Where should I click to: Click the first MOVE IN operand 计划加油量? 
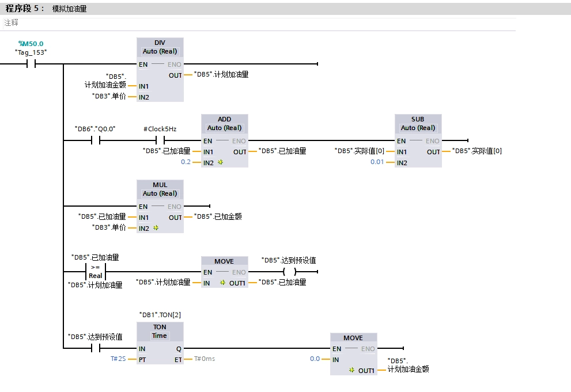[x=163, y=282]
